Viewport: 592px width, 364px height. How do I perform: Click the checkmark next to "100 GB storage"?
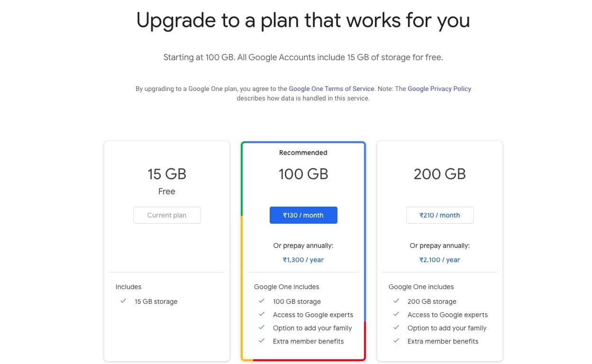coord(261,301)
